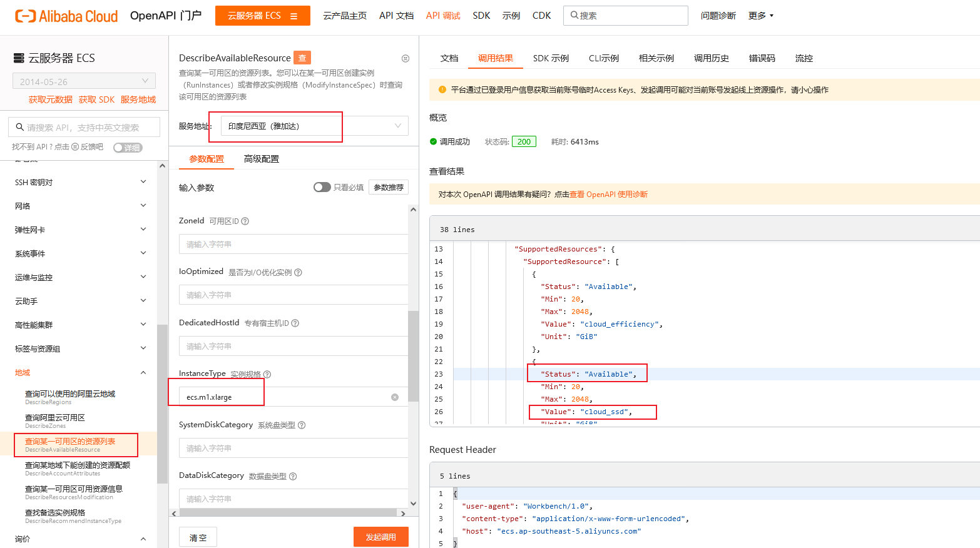Viewport: 980px width, 548px height.
Task: Click the orange tag next to DescribeAvailableResource
Action: pyautogui.click(x=302, y=58)
